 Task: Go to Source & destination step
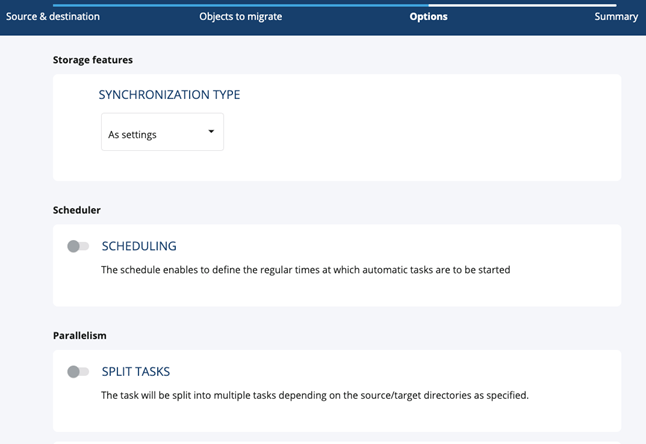coord(53,16)
